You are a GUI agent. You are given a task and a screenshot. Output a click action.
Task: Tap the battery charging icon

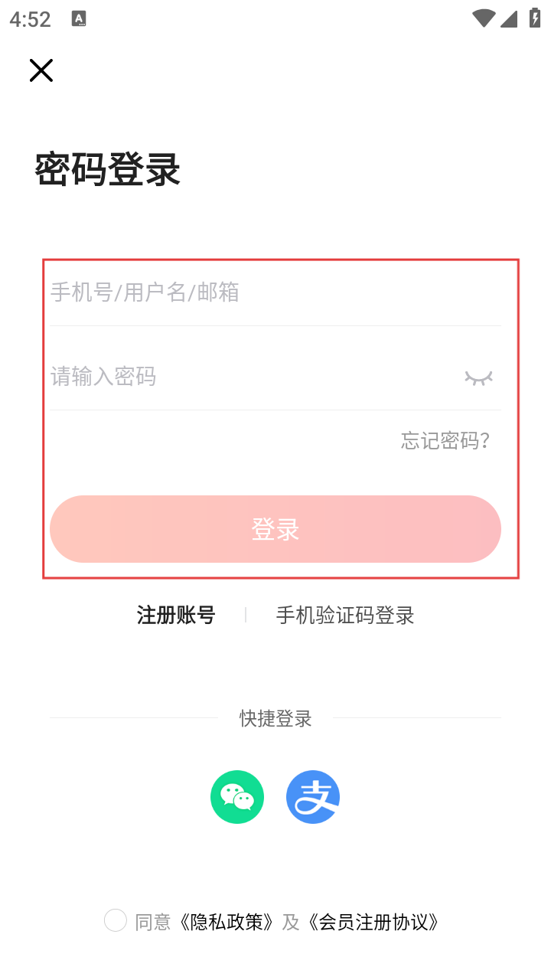coord(535,18)
